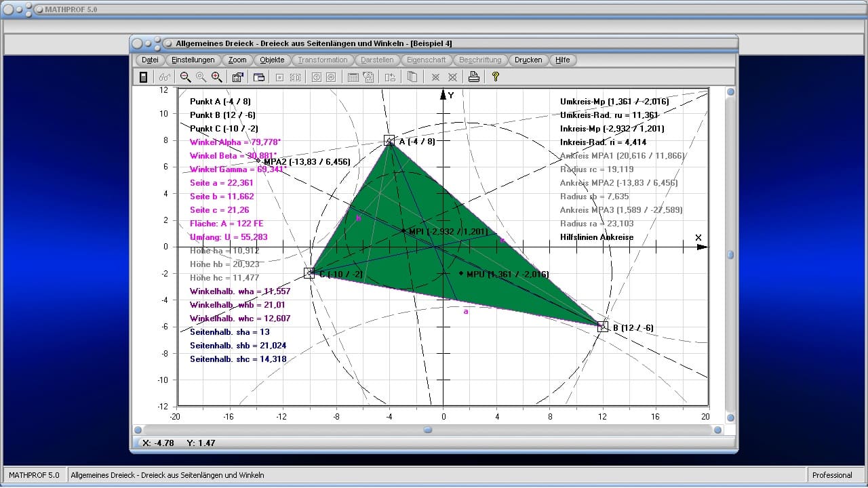Click the zoom out magnifier icon

point(185,77)
